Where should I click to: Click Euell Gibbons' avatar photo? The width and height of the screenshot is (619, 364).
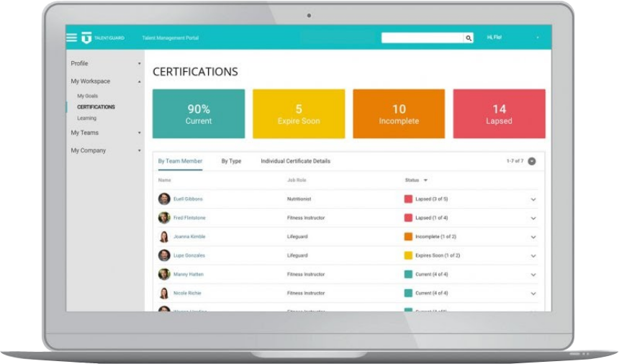click(164, 199)
